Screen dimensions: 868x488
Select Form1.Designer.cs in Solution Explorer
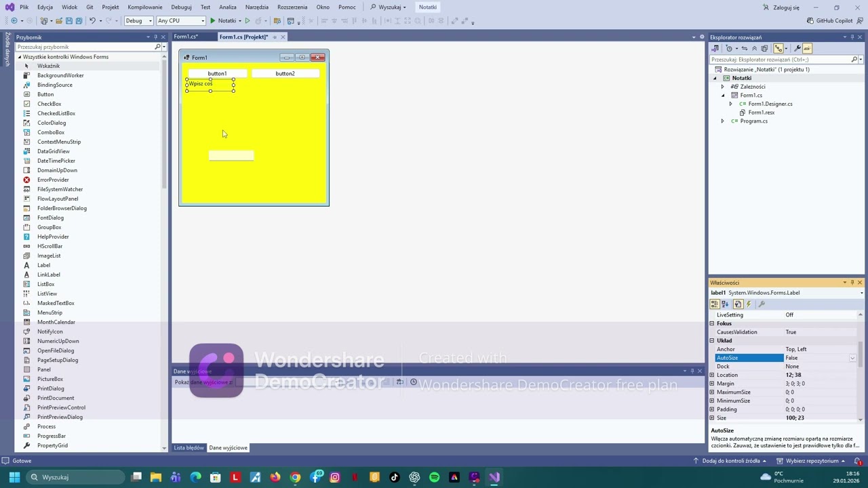(770, 104)
